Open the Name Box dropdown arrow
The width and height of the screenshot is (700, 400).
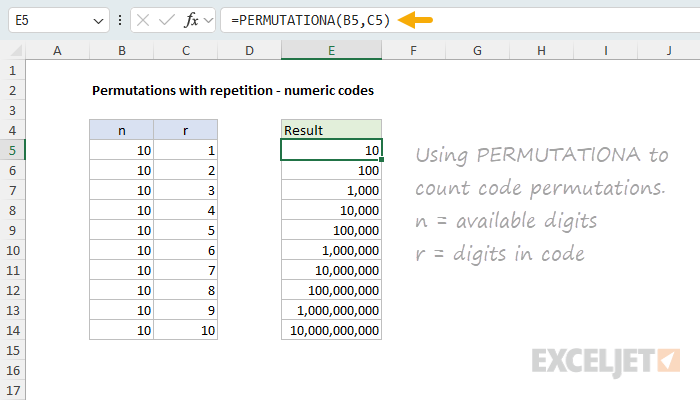pyautogui.click(x=98, y=21)
